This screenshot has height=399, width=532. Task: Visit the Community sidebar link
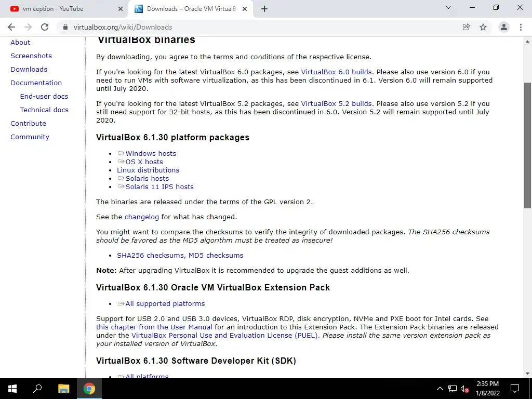30,137
